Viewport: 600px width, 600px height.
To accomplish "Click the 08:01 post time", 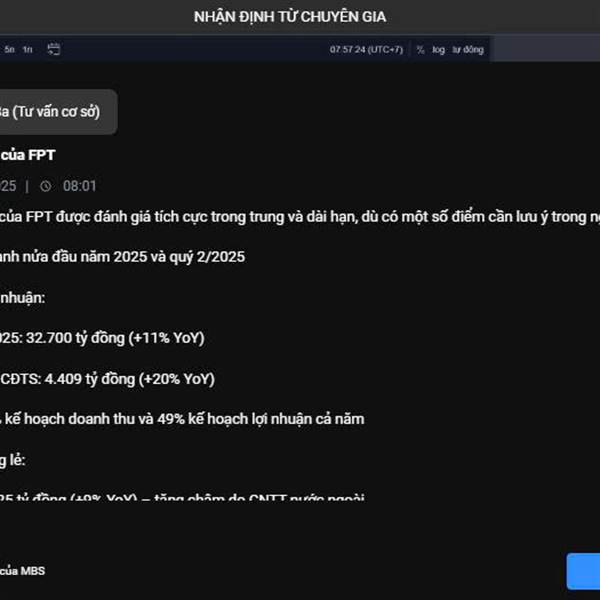I will pyautogui.click(x=80, y=186).
